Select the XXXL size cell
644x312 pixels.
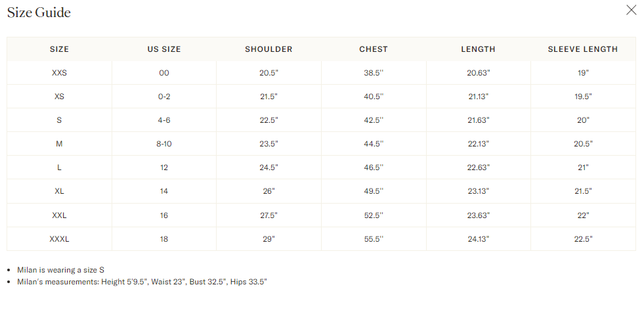coord(59,239)
